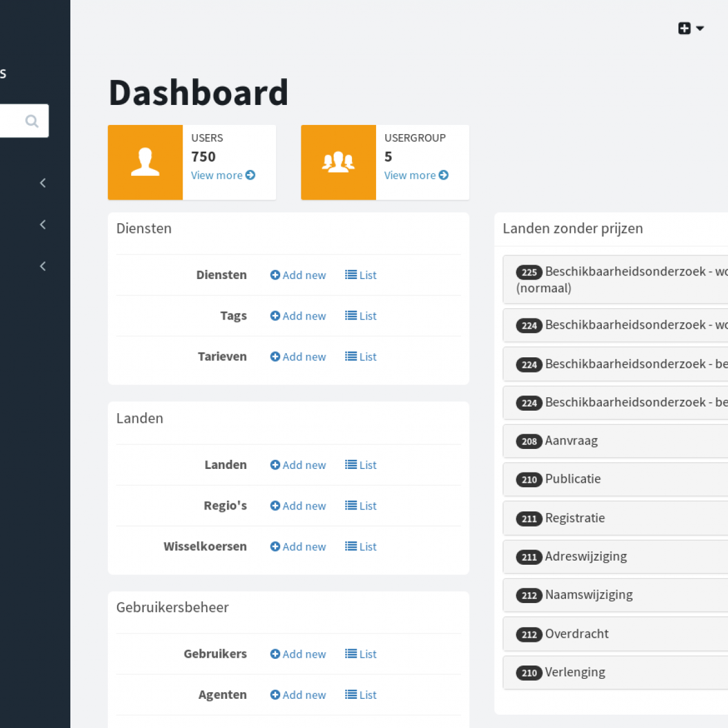
Task: Open List for Tarieven row
Action: point(361,357)
